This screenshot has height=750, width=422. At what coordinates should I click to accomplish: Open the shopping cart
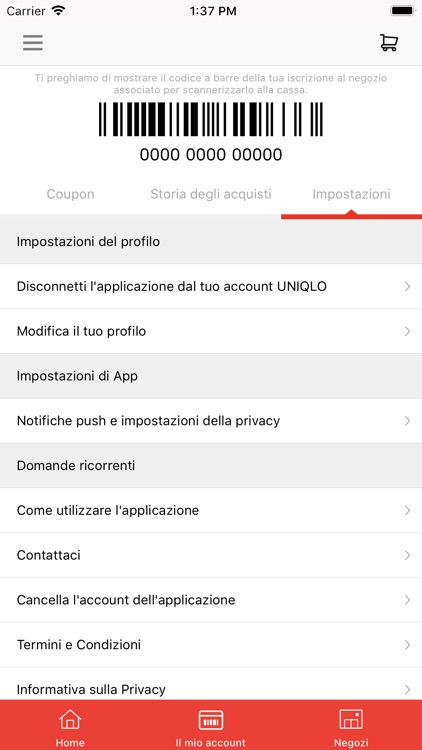click(x=389, y=43)
